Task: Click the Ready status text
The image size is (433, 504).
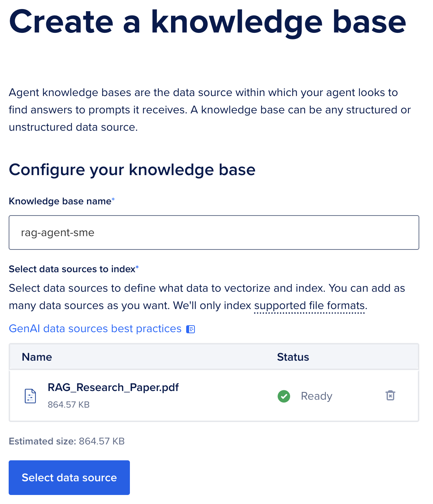Action: 316,396
